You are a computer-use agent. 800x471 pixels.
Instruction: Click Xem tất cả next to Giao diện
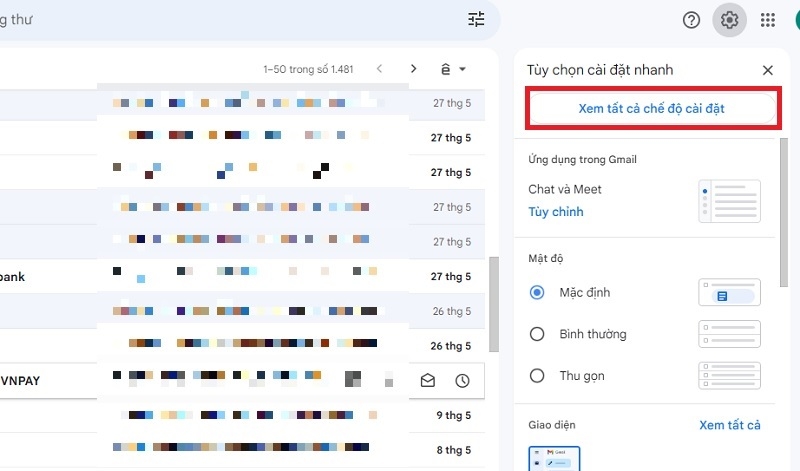(730, 425)
